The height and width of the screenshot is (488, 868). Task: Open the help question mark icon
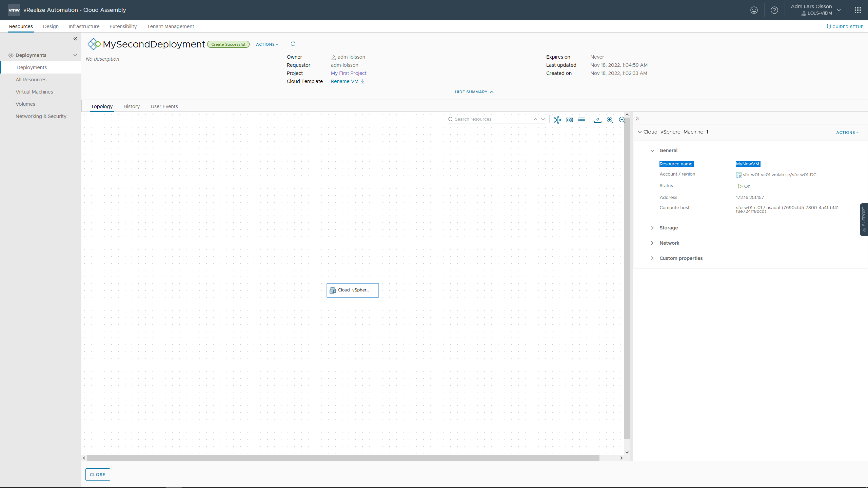click(x=774, y=10)
